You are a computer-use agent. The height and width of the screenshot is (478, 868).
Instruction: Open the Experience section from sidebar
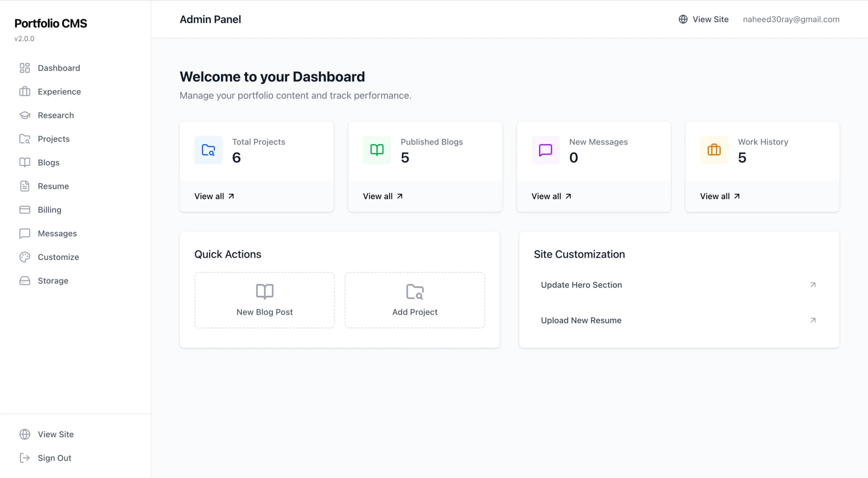[59, 91]
